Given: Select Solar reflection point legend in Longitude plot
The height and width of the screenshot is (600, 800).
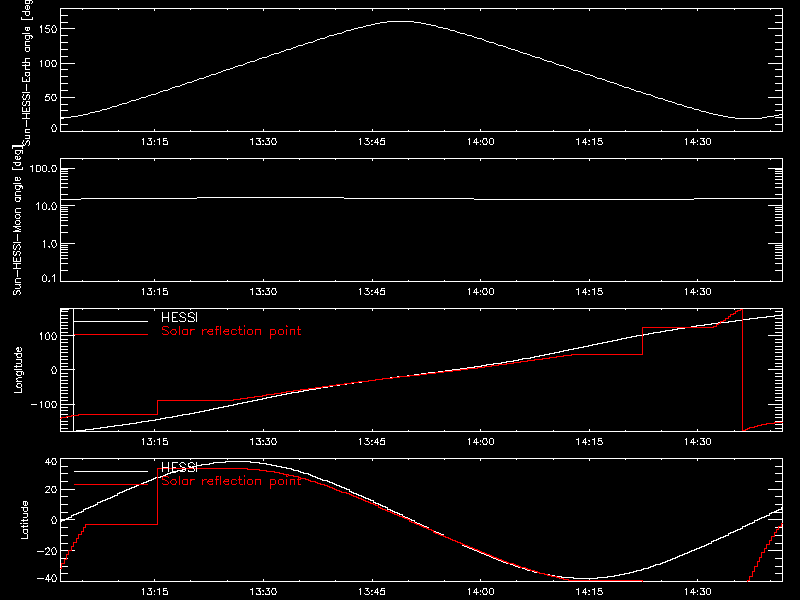Looking at the screenshot, I should [x=231, y=331].
